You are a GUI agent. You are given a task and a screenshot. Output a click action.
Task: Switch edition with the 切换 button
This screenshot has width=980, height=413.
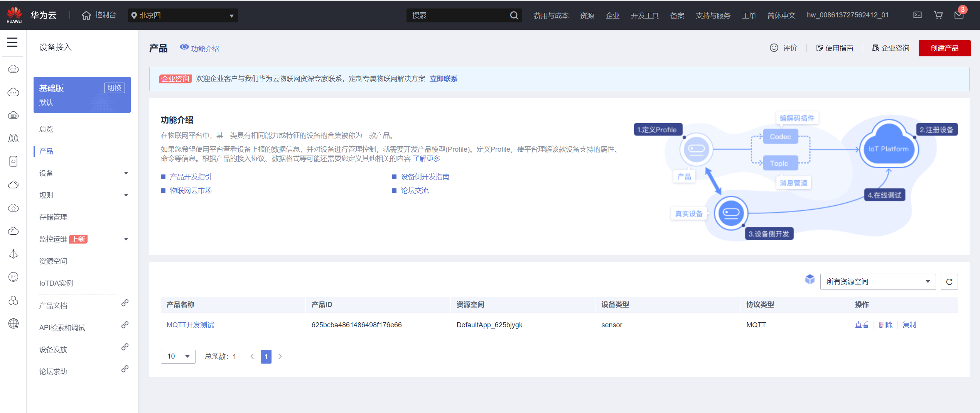pos(115,88)
